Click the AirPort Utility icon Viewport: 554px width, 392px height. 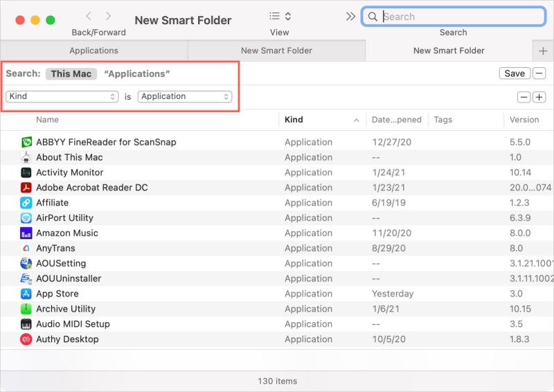26,217
